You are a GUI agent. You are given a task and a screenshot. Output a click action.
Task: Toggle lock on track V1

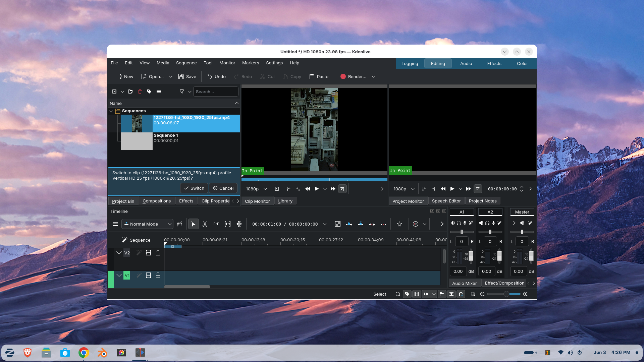click(158, 275)
